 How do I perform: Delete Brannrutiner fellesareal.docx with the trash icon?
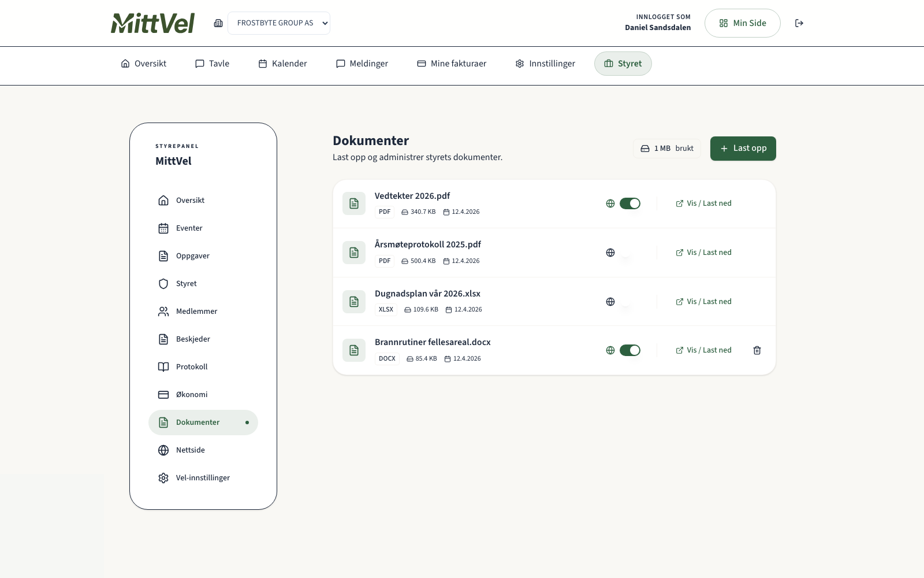(757, 350)
